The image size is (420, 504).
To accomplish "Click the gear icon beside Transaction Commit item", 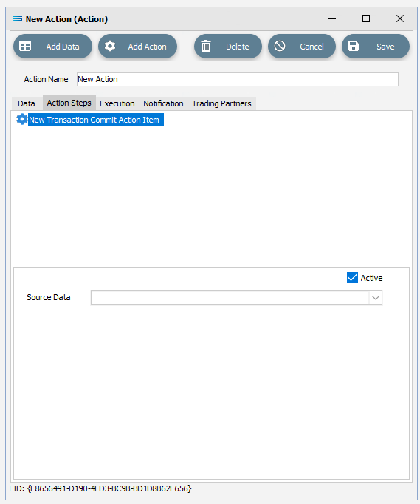I will (22, 119).
